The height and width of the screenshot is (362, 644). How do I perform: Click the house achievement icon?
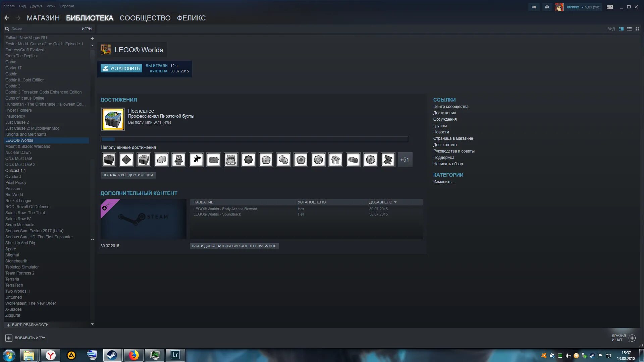335,159
